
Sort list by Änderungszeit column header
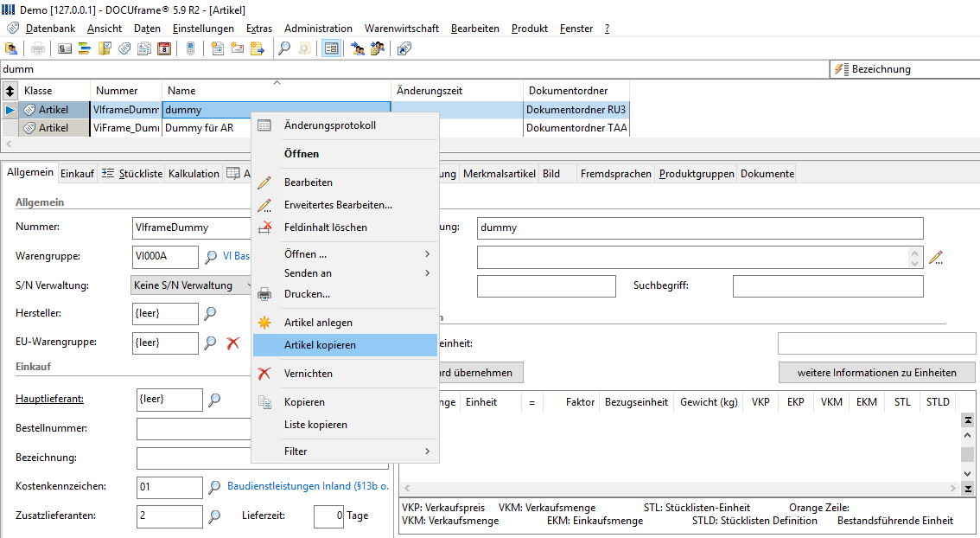coord(457,92)
